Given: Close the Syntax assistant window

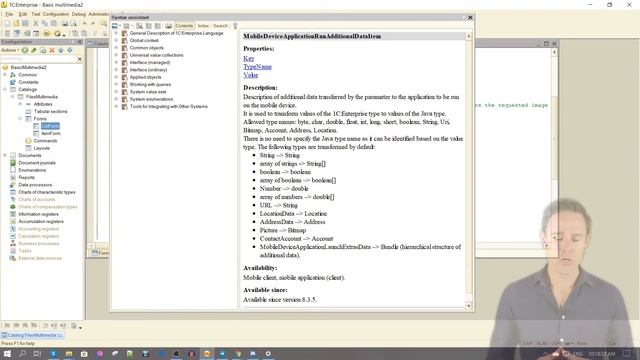Looking at the screenshot, I should [470, 18].
